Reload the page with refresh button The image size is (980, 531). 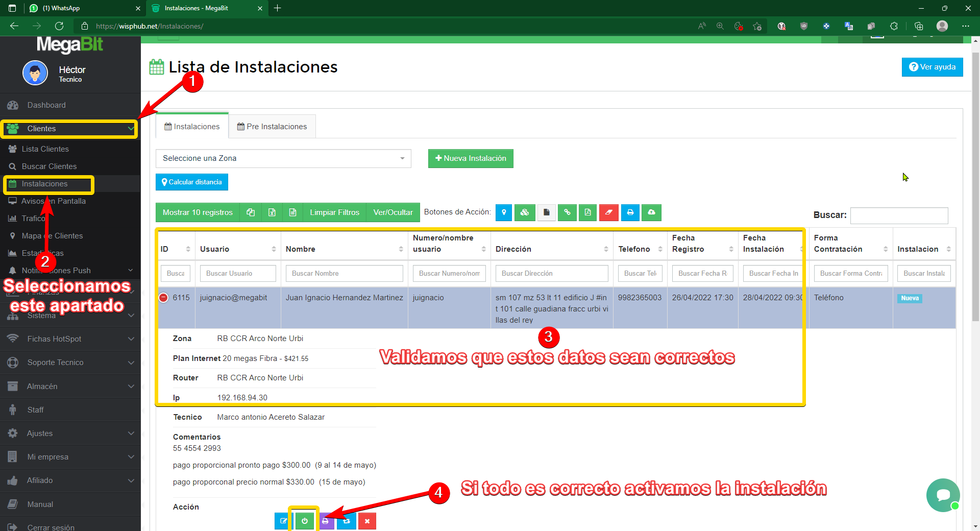tap(59, 26)
